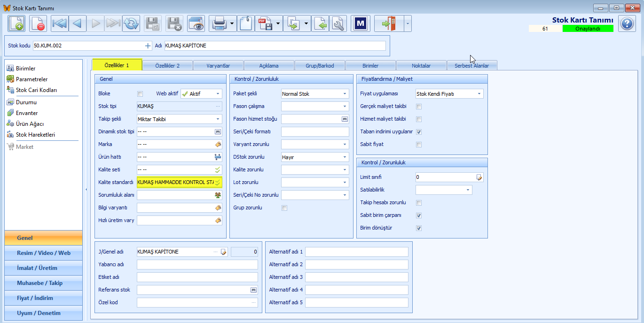Click the preview eye icon in the toolbar
Screen dimensions: 644x323
point(196,23)
